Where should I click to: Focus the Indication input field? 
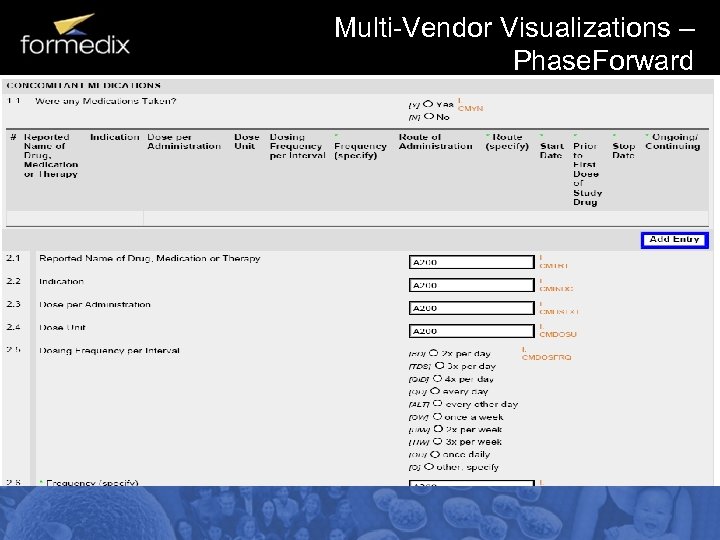tap(472, 285)
